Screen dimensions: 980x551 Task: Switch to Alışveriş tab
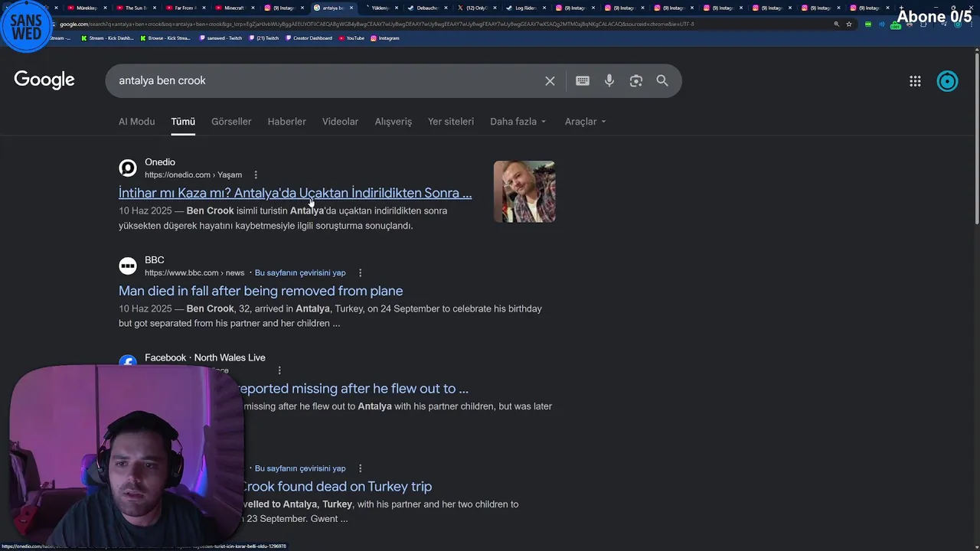pos(393,122)
